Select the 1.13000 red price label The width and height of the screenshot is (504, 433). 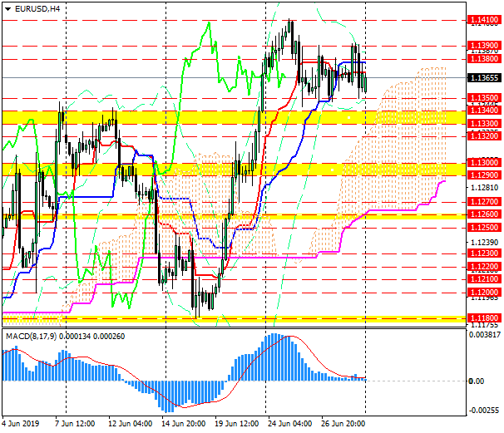tap(482, 163)
